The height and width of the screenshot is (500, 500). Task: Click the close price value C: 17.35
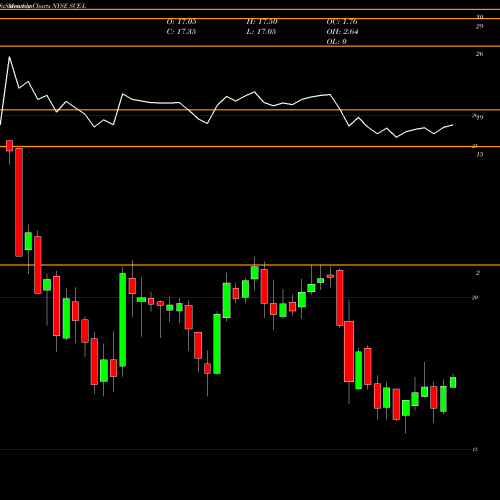(x=181, y=32)
